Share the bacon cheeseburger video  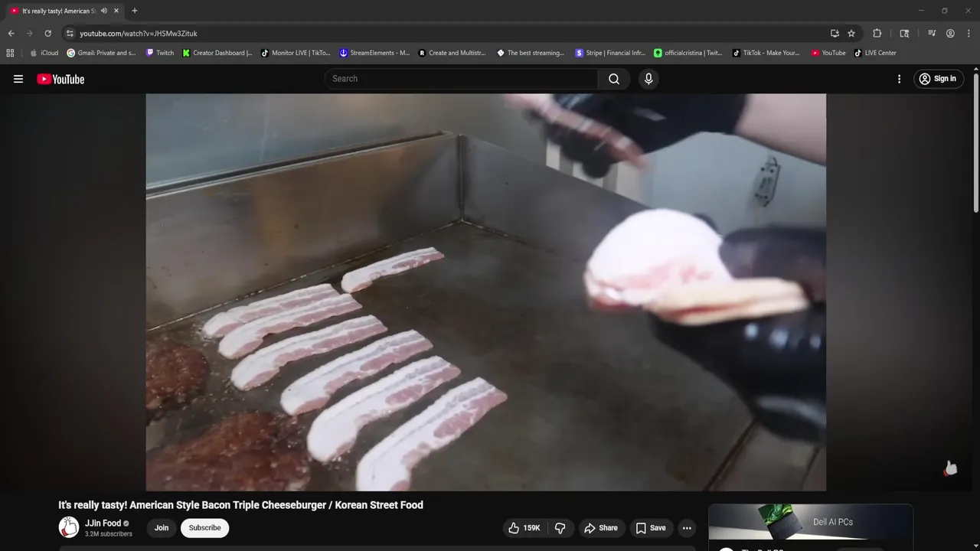(601, 528)
